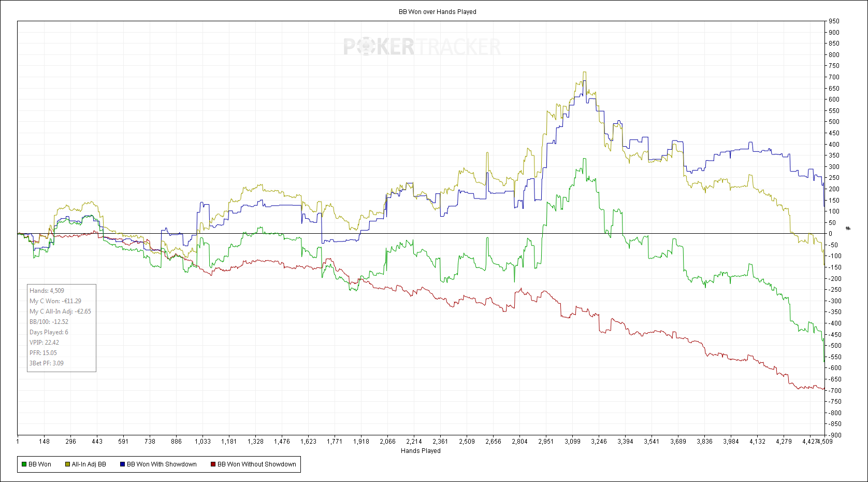This screenshot has width=868, height=482.
Task: Click the "-900" y-axis tick label
Action: (835, 435)
